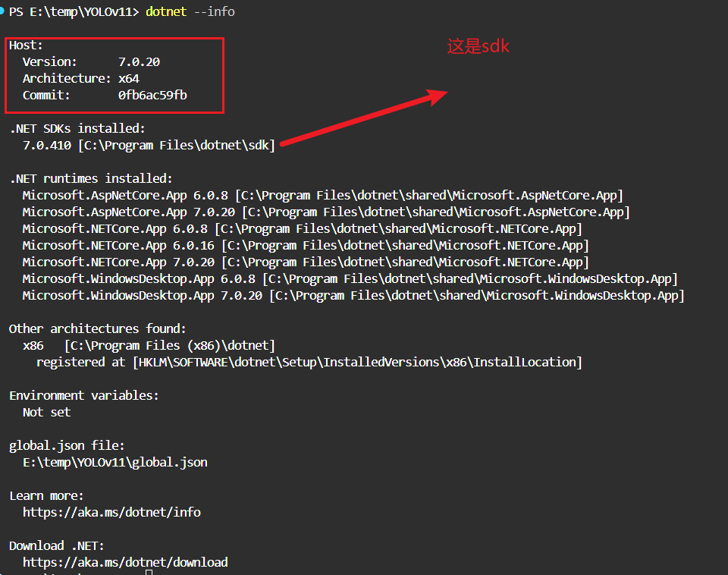Click the x86 C:\Program Files (x86)\dotnet entry
The width and height of the screenshot is (728, 575).
pyautogui.click(x=149, y=346)
